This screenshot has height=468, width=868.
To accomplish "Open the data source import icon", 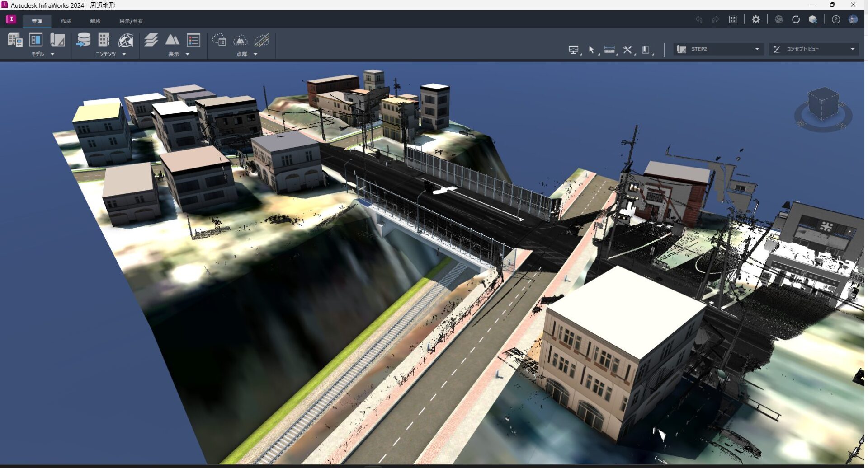I will tap(83, 40).
